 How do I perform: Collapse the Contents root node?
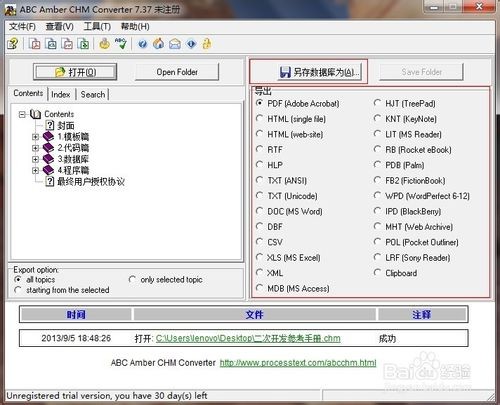(22, 114)
